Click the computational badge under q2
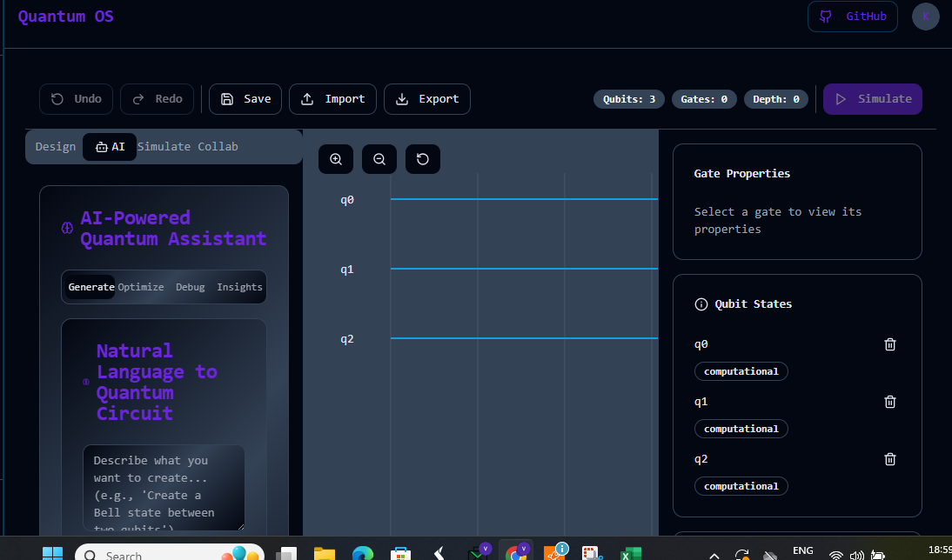 [x=741, y=486]
